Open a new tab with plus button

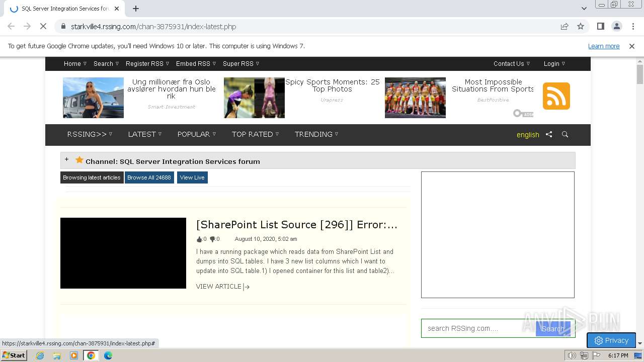click(136, 9)
